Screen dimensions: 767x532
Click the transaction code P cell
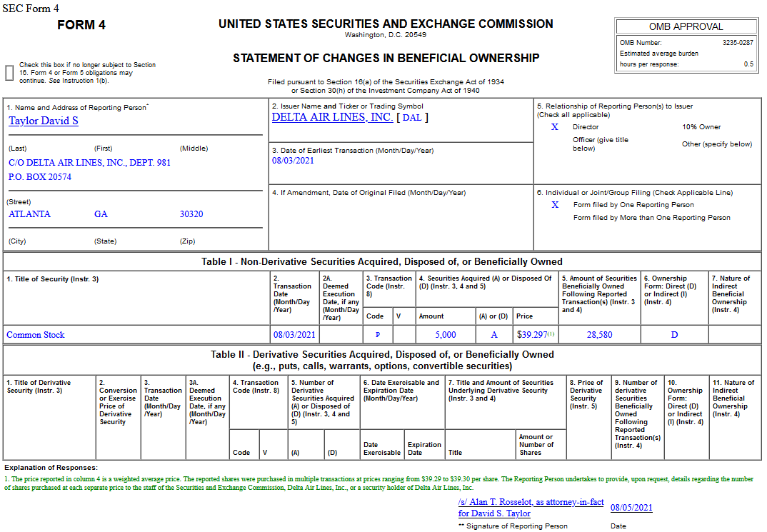(378, 335)
